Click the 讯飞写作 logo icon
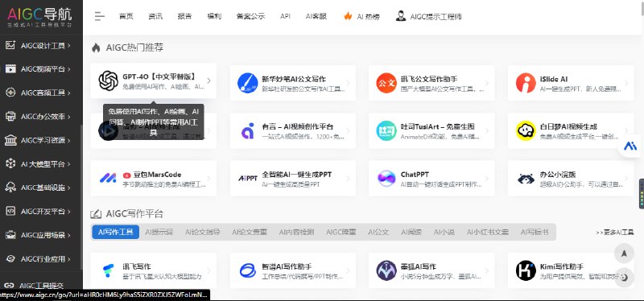This screenshot has height=301, width=644. click(x=109, y=270)
